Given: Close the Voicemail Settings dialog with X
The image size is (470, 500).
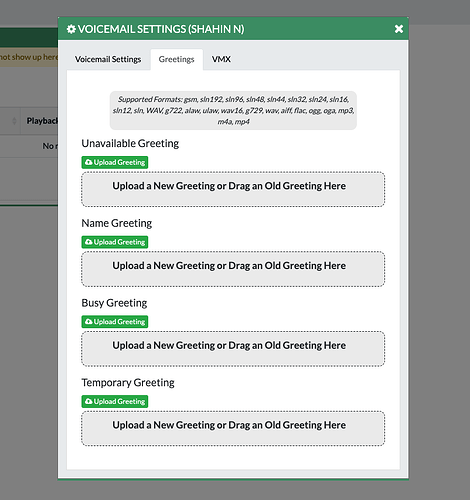Looking at the screenshot, I should (399, 29).
